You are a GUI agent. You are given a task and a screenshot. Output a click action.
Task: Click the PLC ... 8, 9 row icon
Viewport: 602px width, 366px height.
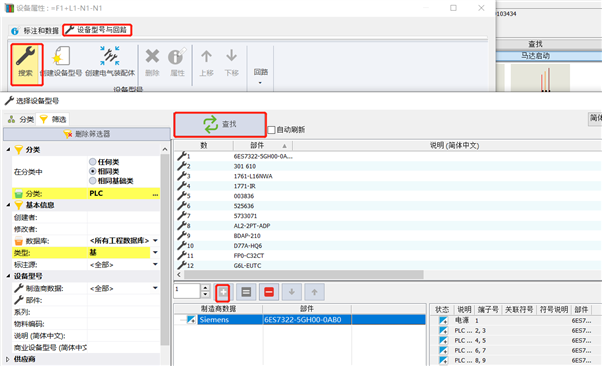point(443,360)
